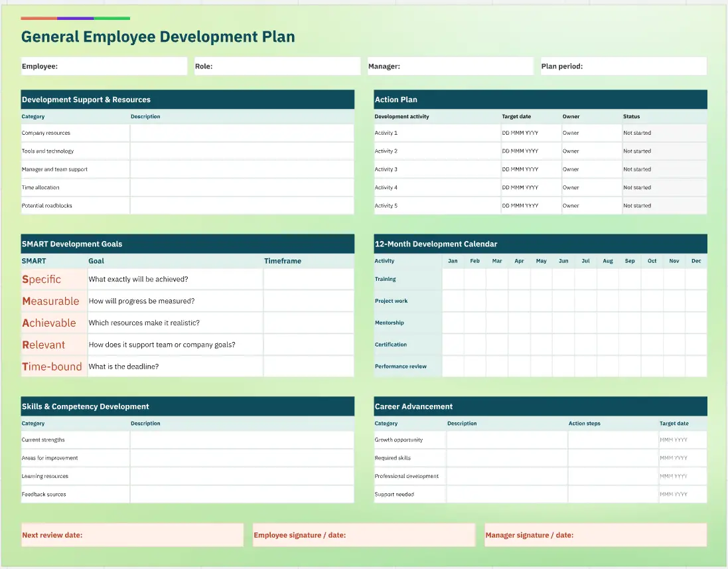Click the Manager field at top
The width and height of the screenshot is (728, 569).
click(451, 66)
